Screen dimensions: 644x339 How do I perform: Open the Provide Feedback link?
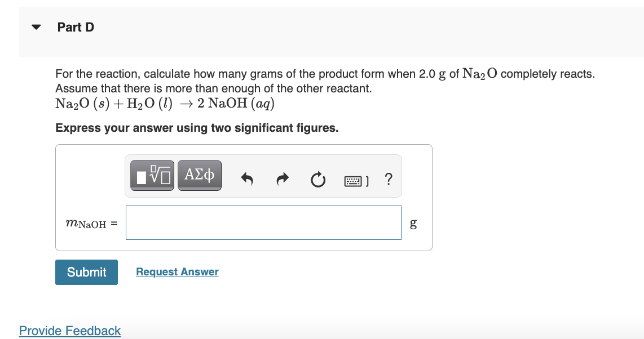coord(69,331)
